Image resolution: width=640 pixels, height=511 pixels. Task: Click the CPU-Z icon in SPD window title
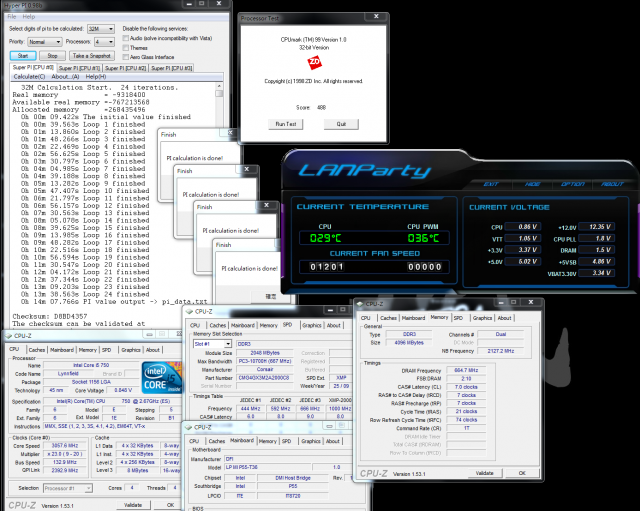[x=189, y=311]
